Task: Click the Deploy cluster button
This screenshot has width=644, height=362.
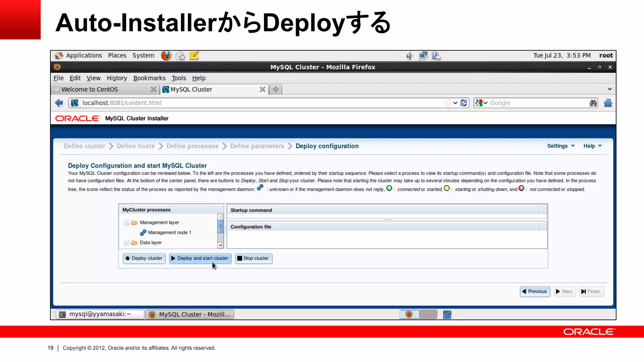Action: coord(144,258)
